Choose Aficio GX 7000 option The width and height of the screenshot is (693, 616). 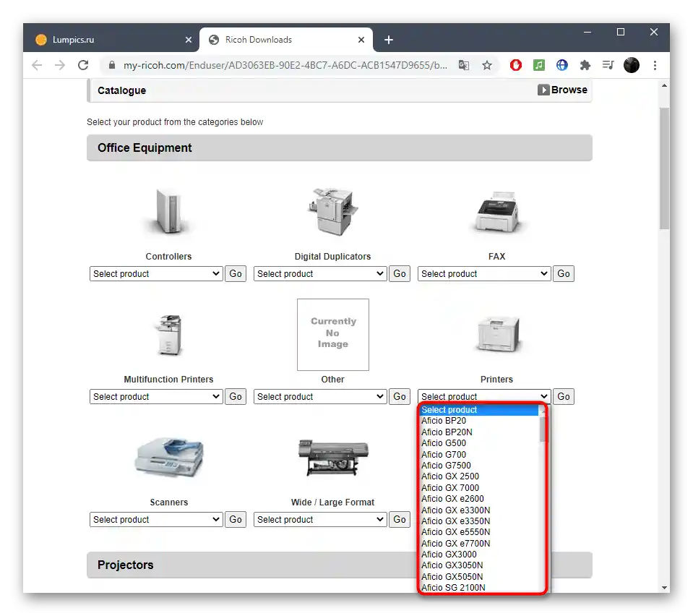479,488
